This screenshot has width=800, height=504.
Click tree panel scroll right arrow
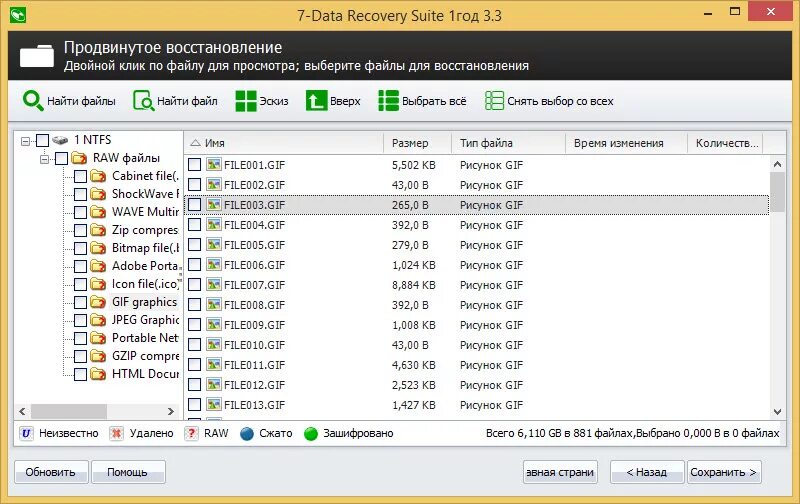coord(171,411)
